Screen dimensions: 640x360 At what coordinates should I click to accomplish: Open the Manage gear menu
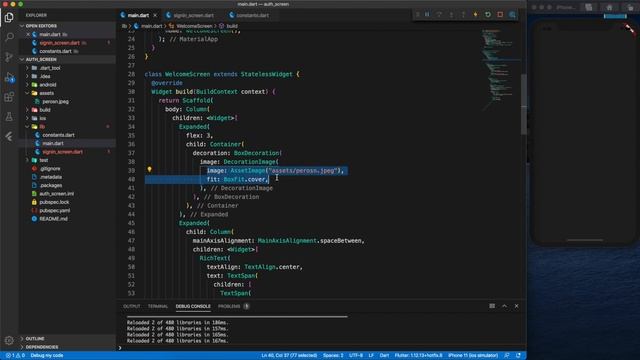(9, 340)
